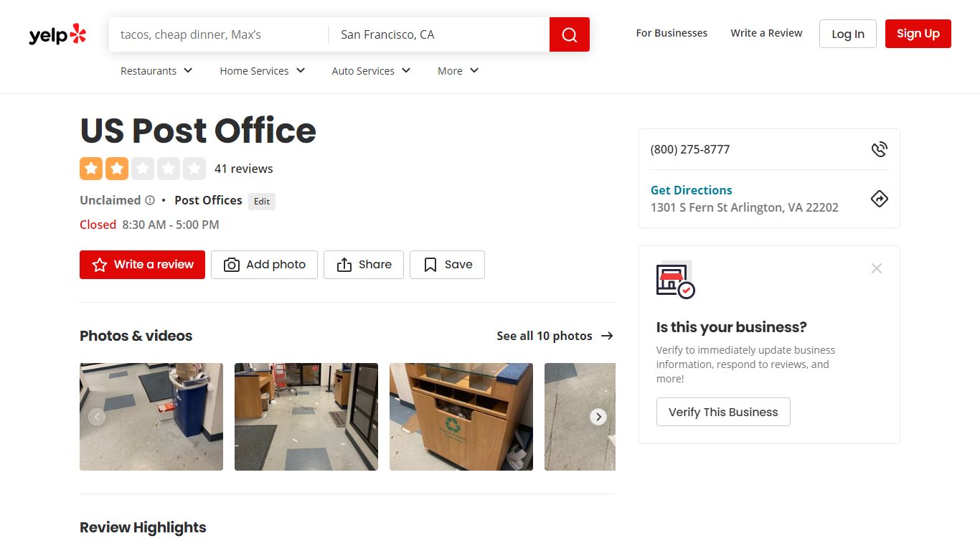This screenshot has width=980, height=551.
Task: Open the Post Offices category link
Action: pyautogui.click(x=208, y=200)
